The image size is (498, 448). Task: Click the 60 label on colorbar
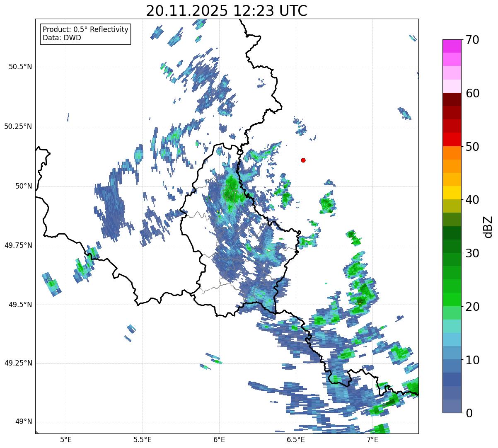[x=473, y=93]
